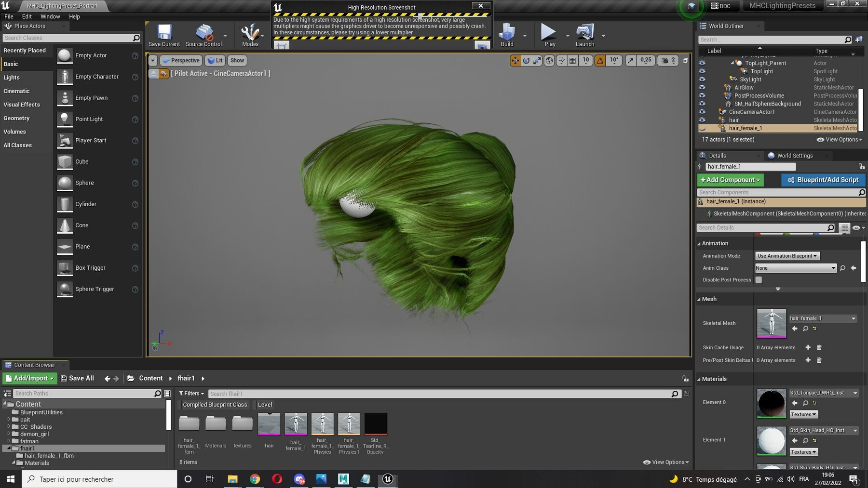This screenshot has height=488, width=868.
Task: Open the Edit menu
Action: 27,16
